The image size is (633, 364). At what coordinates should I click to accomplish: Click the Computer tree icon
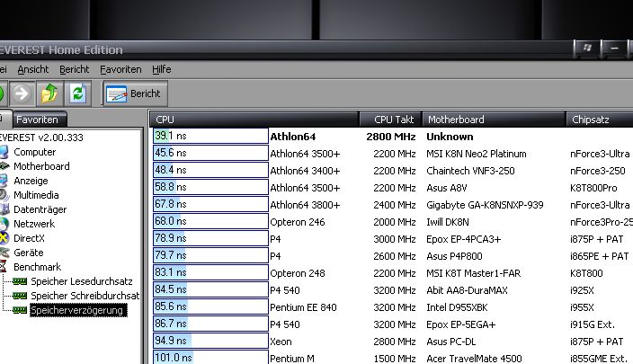point(4,152)
